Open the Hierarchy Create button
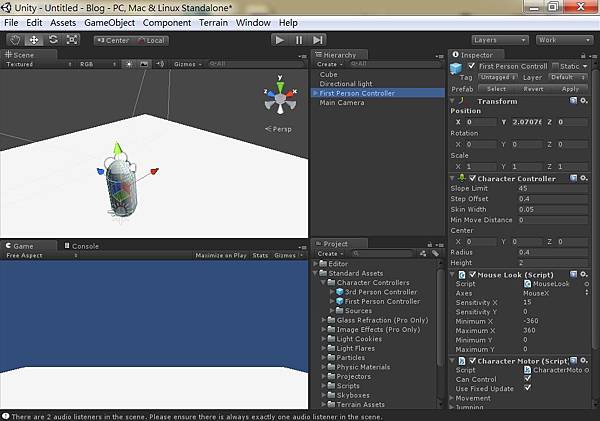The height and width of the screenshot is (421, 600). pos(329,64)
